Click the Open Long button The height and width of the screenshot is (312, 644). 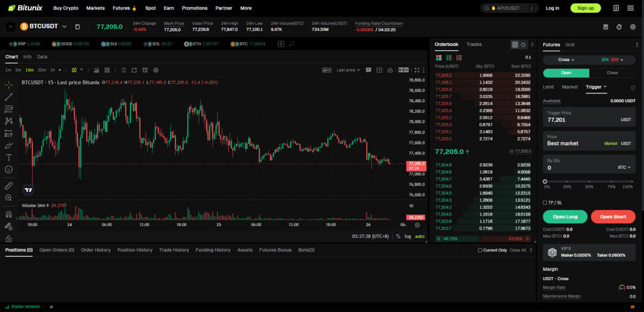(565, 217)
